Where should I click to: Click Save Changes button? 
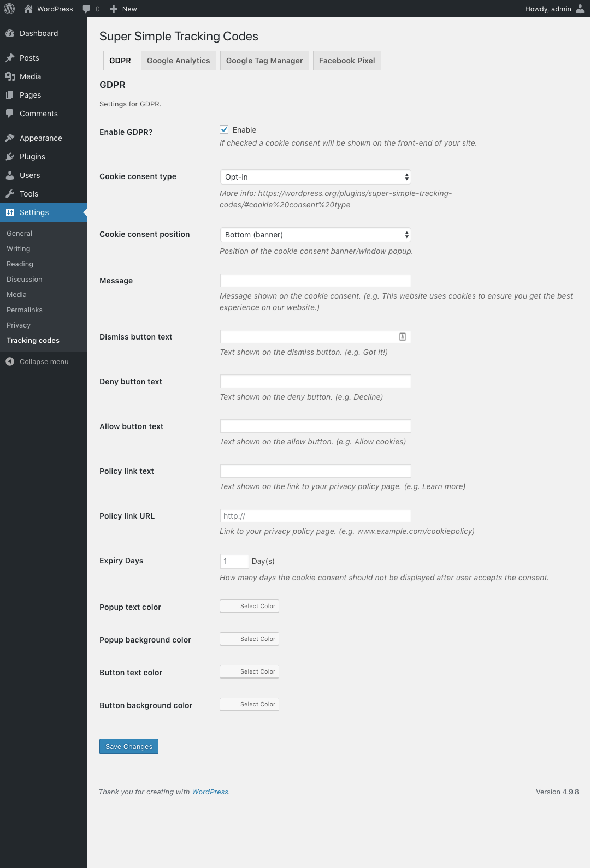click(129, 746)
